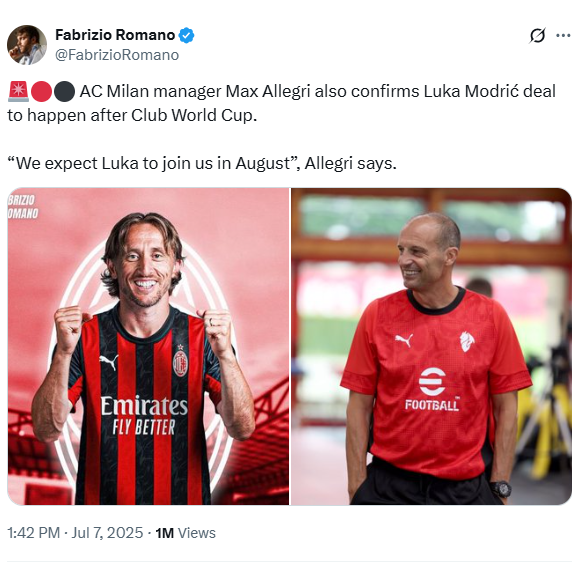Open the three-dot more options menu
Image resolution: width=572 pixels, height=563 pixels.
click(x=563, y=35)
